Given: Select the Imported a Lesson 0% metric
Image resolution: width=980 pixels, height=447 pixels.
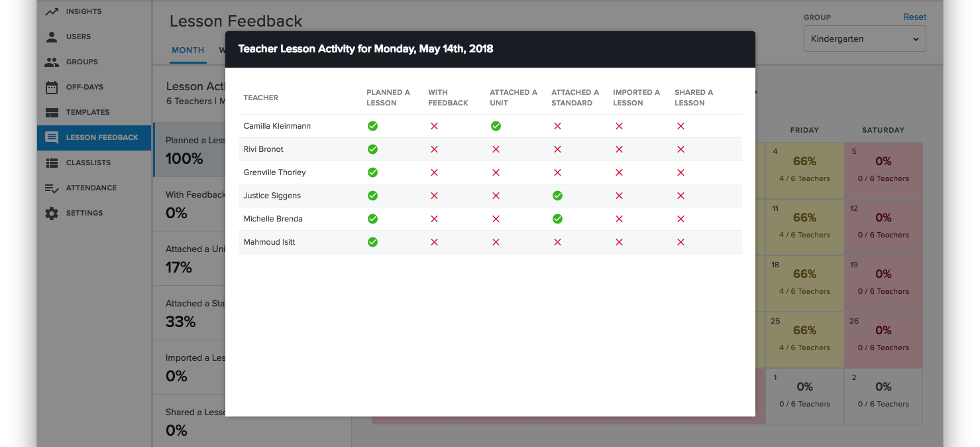Looking at the screenshot, I should click(x=190, y=367).
